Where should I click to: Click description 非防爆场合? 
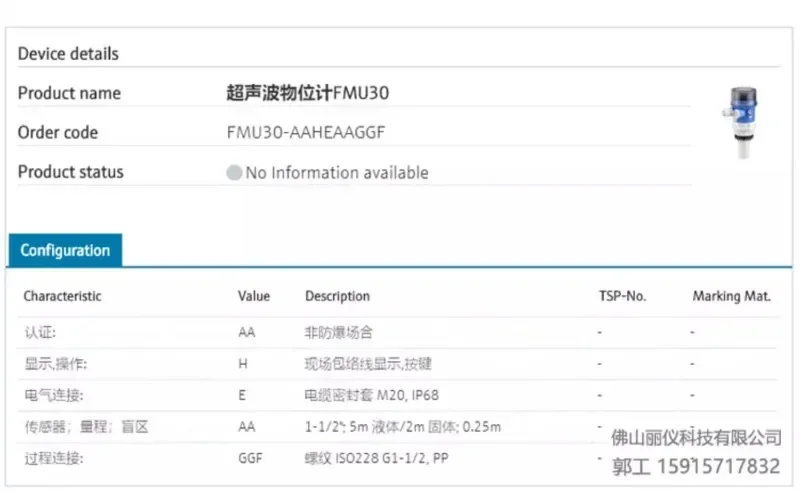pyautogui.click(x=338, y=333)
